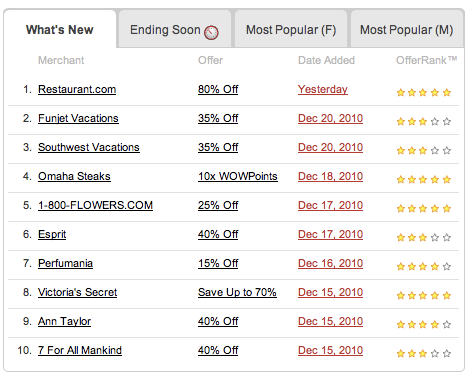The width and height of the screenshot is (476, 386).
Task: Switch to the Most Popular (F) tab
Action: [291, 30]
